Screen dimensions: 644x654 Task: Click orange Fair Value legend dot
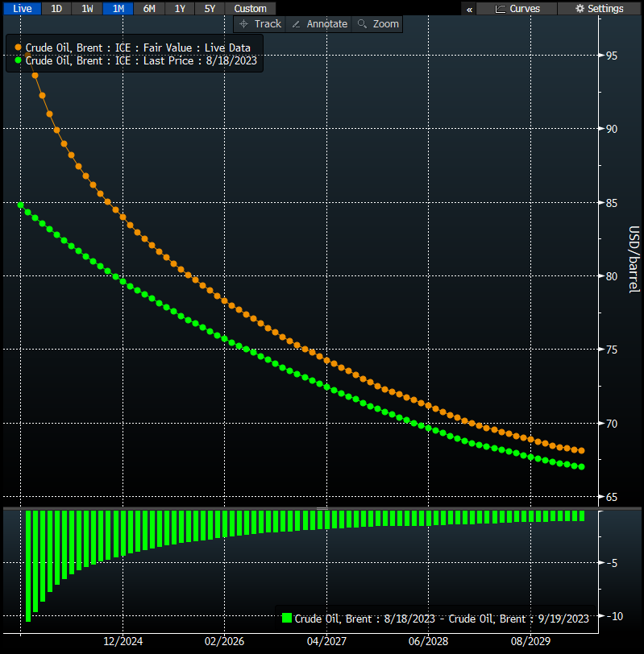click(x=18, y=48)
